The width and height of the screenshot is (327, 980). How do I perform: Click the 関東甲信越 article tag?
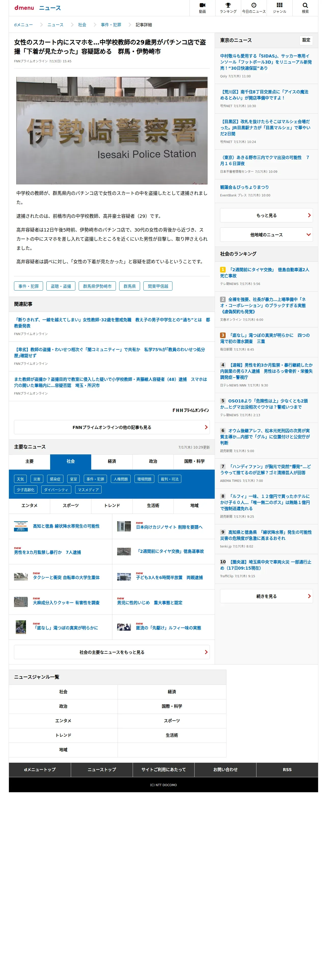pos(158,286)
